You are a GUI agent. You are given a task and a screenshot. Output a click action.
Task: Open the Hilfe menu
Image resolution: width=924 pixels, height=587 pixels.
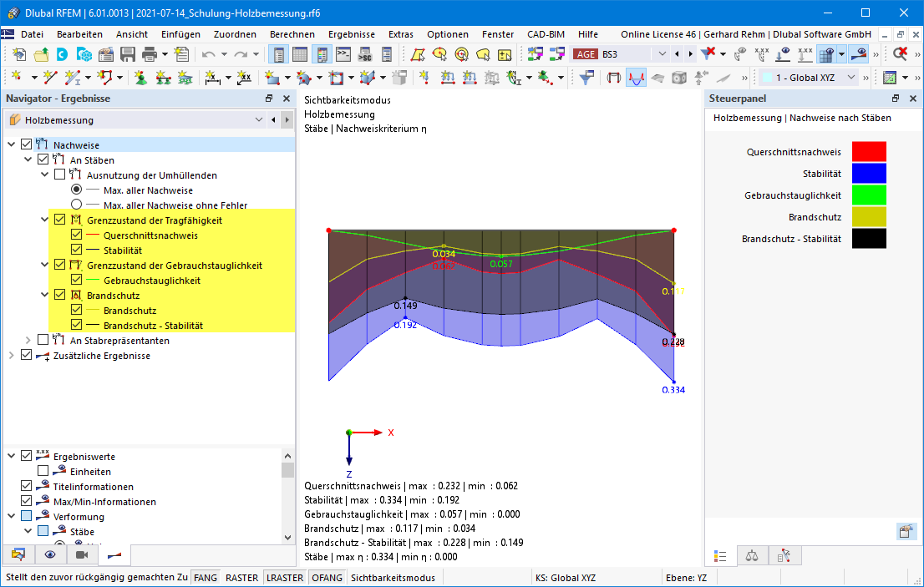click(x=587, y=34)
